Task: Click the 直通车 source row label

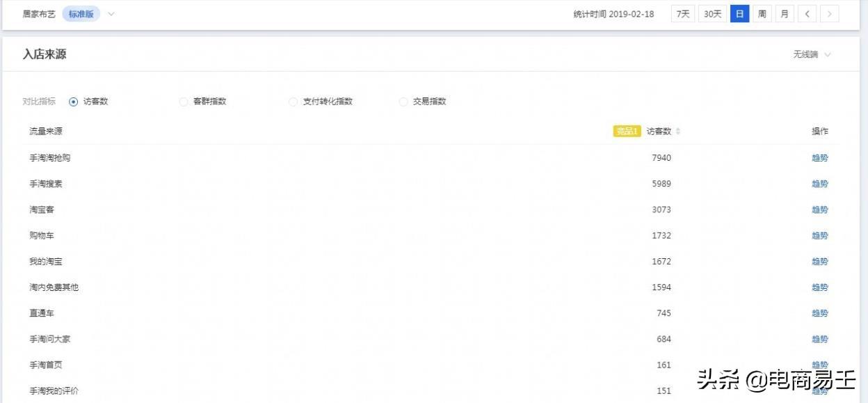Action: tap(42, 313)
